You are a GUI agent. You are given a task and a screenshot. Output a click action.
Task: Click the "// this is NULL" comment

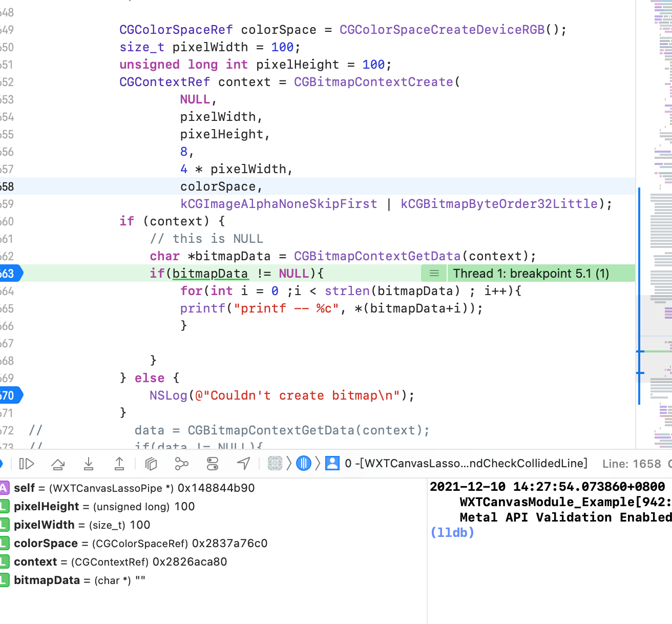pyautogui.click(x=206, y=239)
